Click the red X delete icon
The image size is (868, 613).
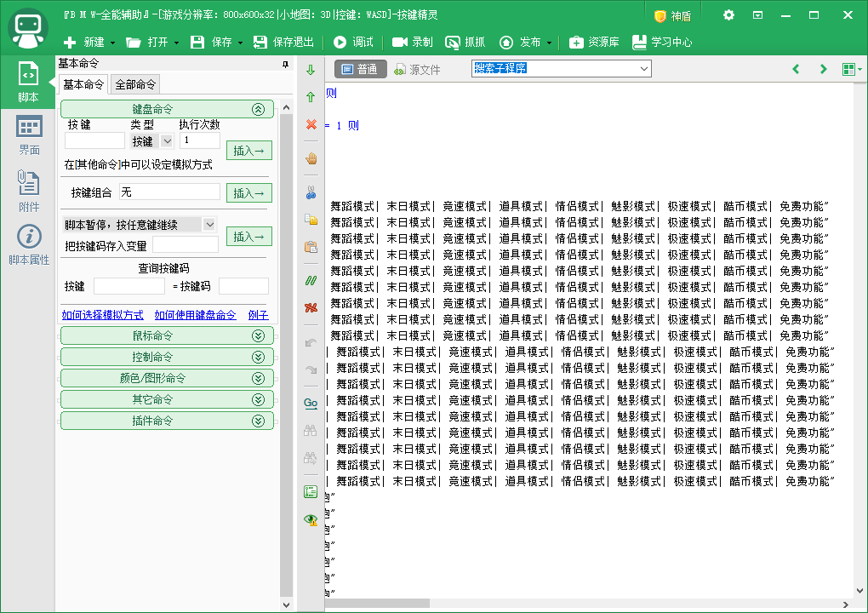click(310, 122)
